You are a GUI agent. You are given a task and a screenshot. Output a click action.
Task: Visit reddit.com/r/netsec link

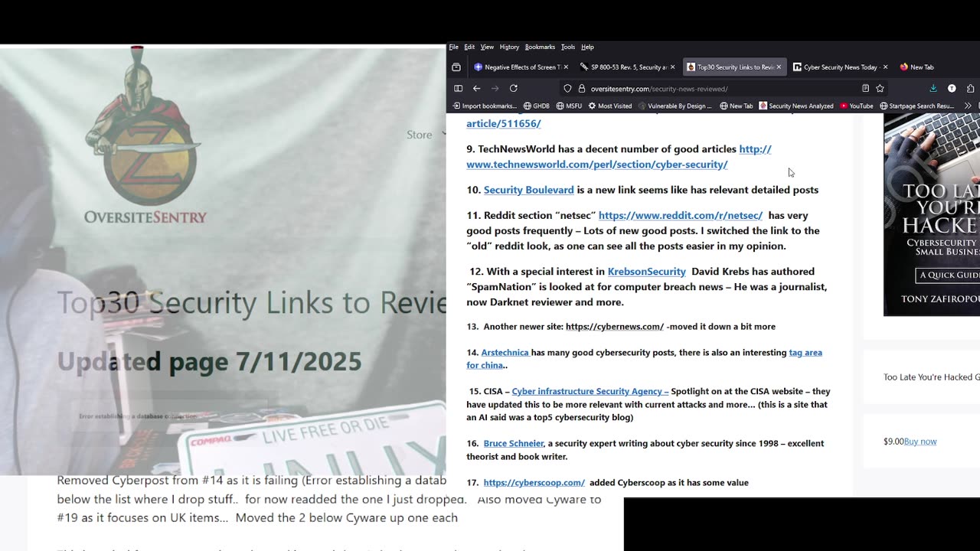tap(681, 216)
